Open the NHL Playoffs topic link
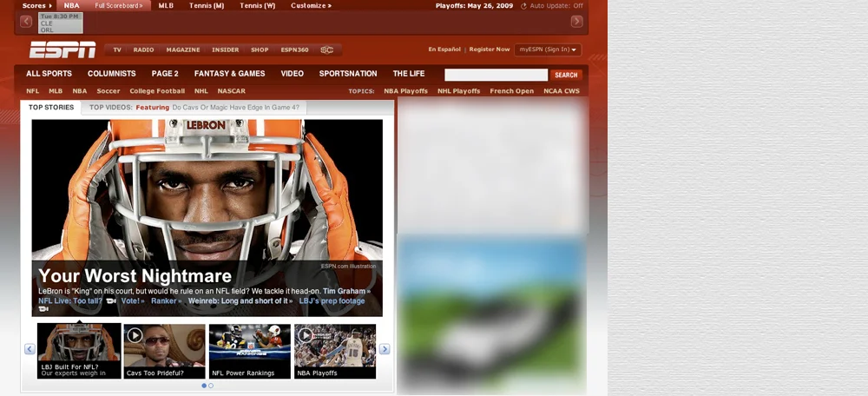This screenshot has width=868, height=396. pyautogui.click(x=459, y=91)
